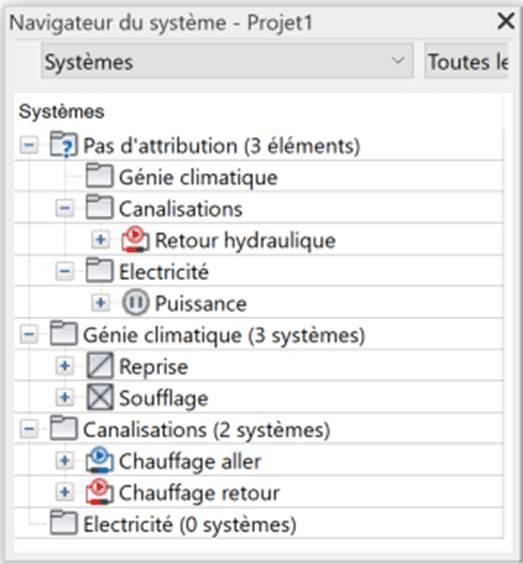The height and width of the screenshot is (564, 523).
Task: Click the folder icon of Génie climatique (3 systèmes)
Action: pos(64,334)
